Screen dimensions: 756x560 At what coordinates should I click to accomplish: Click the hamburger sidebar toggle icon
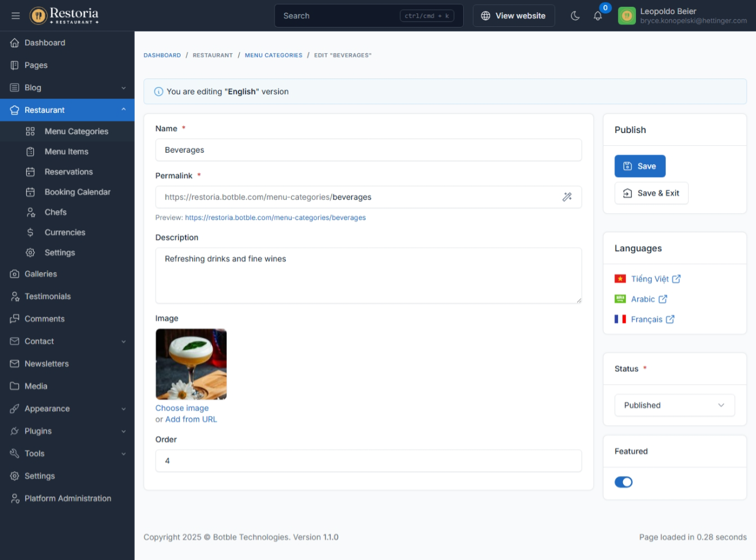(16, 16)
